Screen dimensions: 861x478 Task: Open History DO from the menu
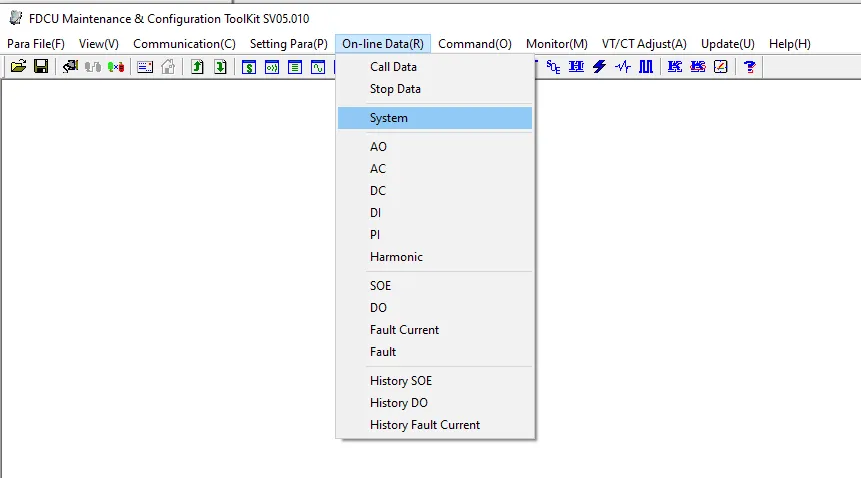pyautogui.click(x=435, y=403)
